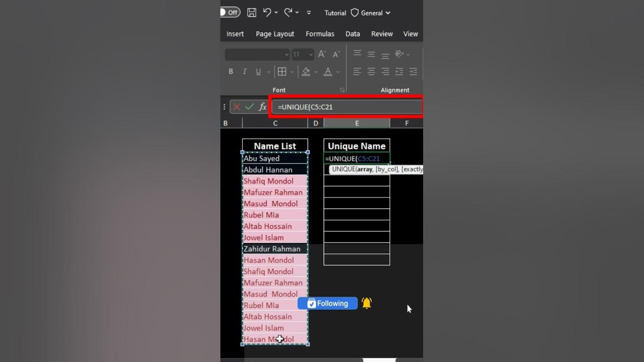Click the fx Insert Function icon
This screenshot has width=644, height=362.
(263, 107)
